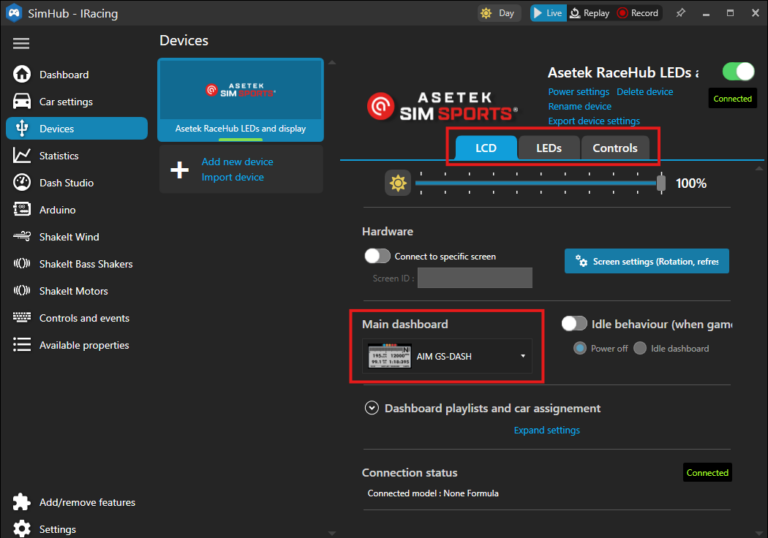768x538 pixels.
Task: Click the LCD brightness slider handle
Action: click(661, 183)
